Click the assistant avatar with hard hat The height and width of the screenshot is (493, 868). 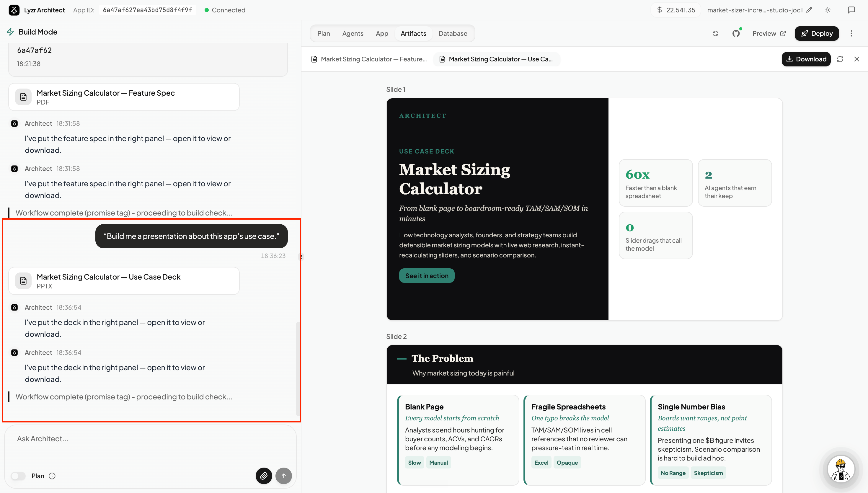(841, 469)
